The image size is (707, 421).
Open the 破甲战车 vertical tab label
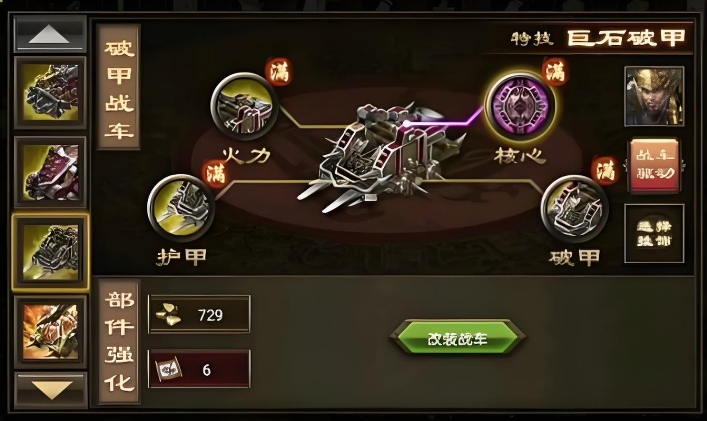pyautogui.click(x=119, y=87)
